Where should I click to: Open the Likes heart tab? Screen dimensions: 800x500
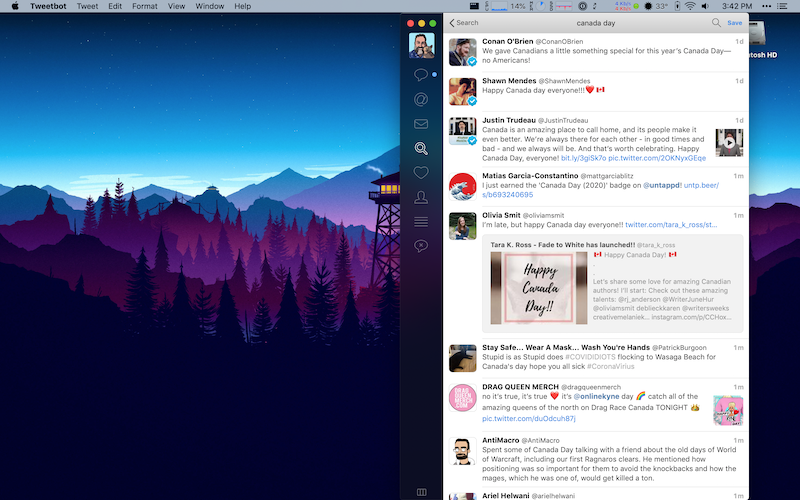click(x=420, y=172)
